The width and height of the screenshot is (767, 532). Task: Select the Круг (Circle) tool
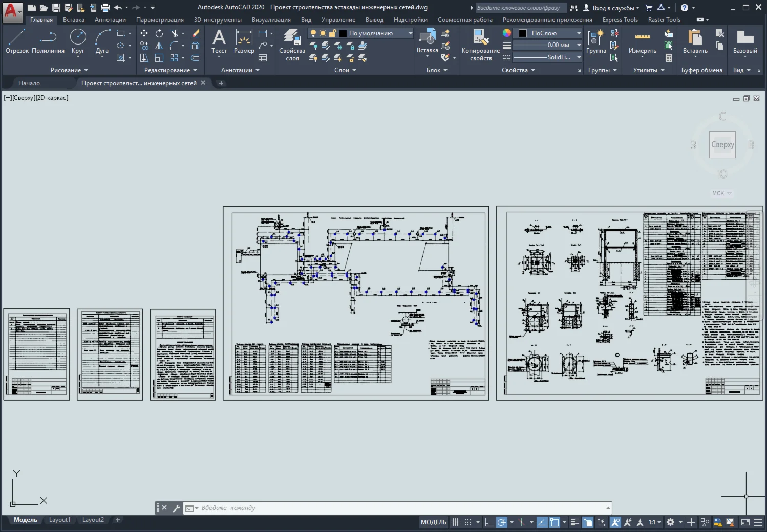coord(78,41)
